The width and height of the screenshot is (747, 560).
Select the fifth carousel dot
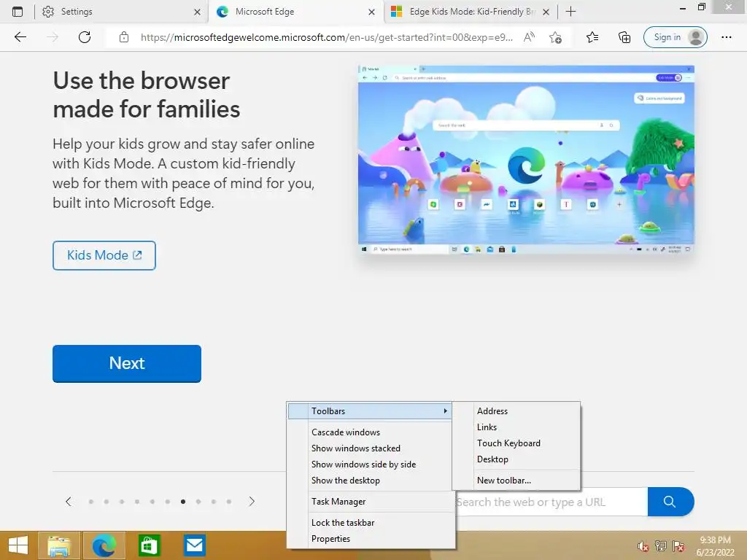coord(152,502)
